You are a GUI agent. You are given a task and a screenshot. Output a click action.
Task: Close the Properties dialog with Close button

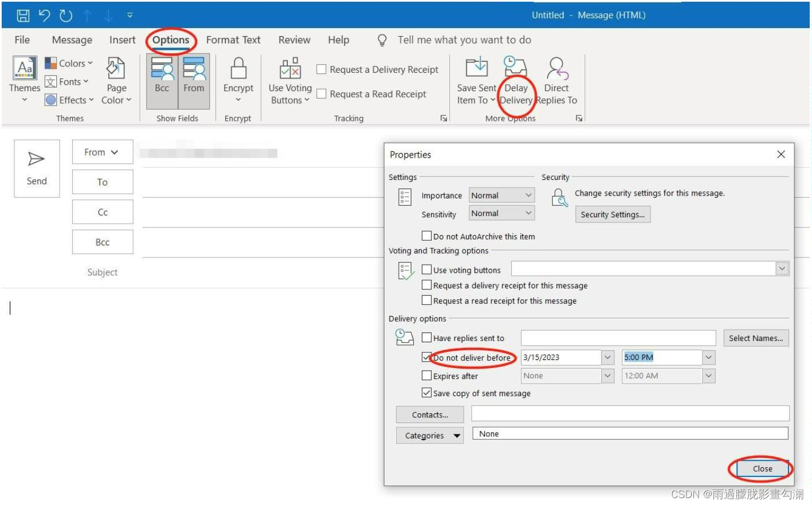[x=762, y=468]
